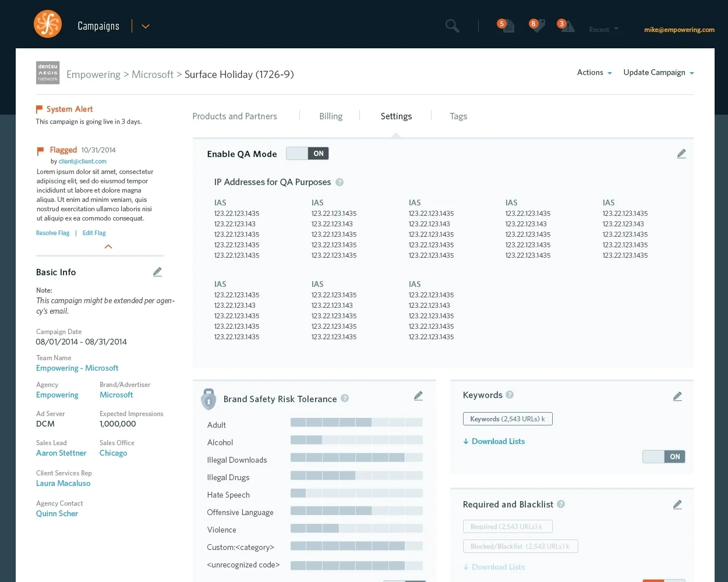Show help next to Keywords heading
728x582 pixels.
coord(510,395)
